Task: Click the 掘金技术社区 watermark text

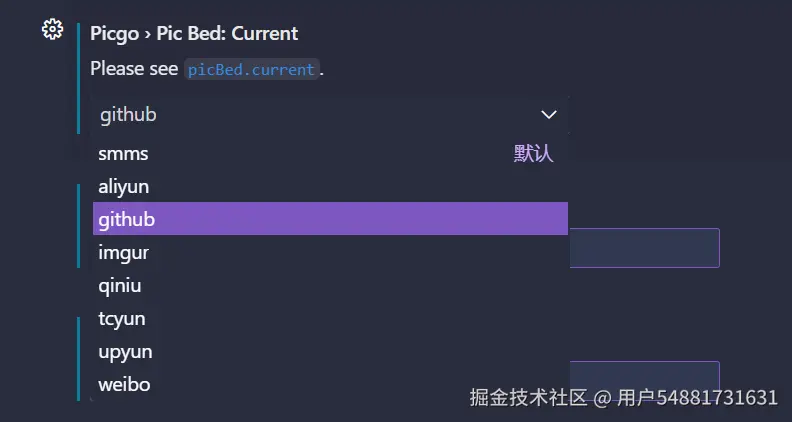Action: coord(528,398)
